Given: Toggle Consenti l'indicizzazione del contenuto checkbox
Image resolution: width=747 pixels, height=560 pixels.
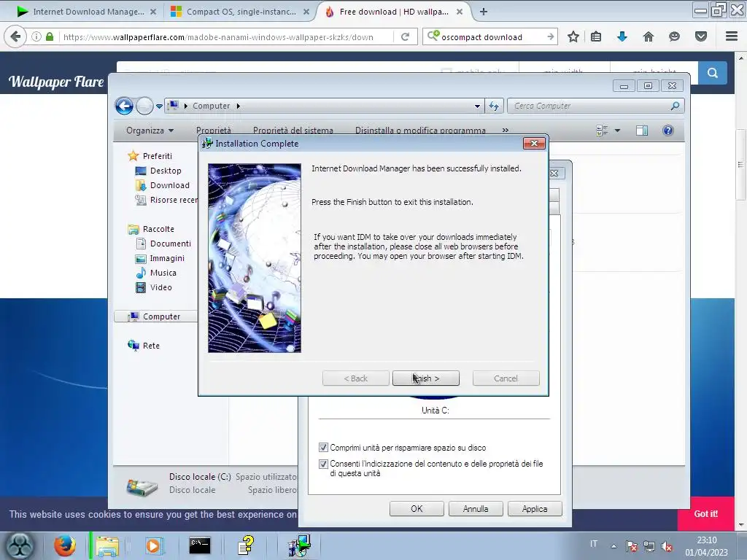Looking at the screenshot, I should (x=323, y=464).
